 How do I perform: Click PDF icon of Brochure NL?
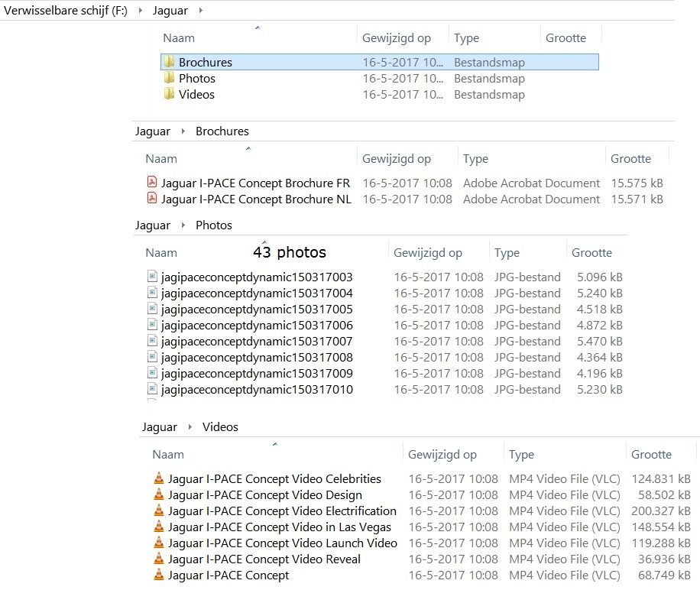point(152,198)
